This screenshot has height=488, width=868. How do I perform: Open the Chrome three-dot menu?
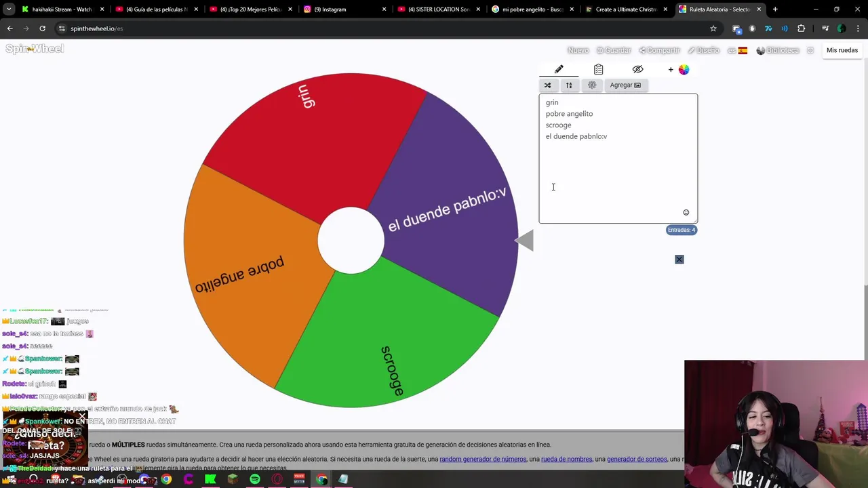[858, 28]
